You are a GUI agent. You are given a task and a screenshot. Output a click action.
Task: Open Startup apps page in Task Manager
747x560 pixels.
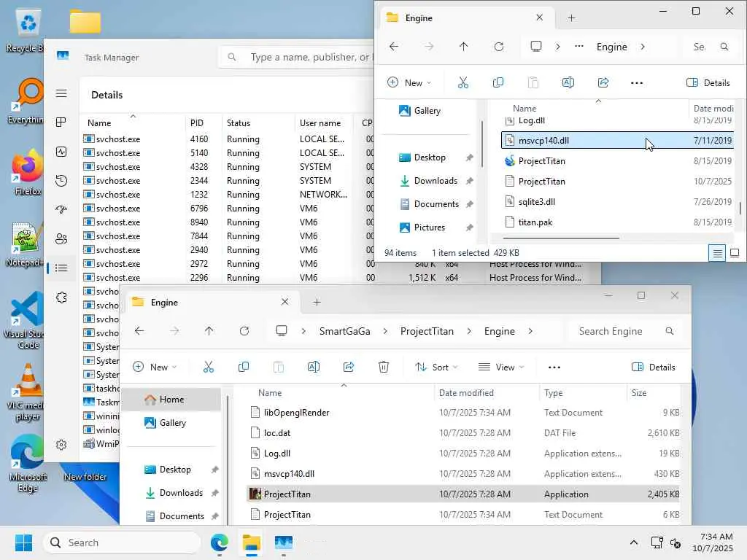click(61, 209)
